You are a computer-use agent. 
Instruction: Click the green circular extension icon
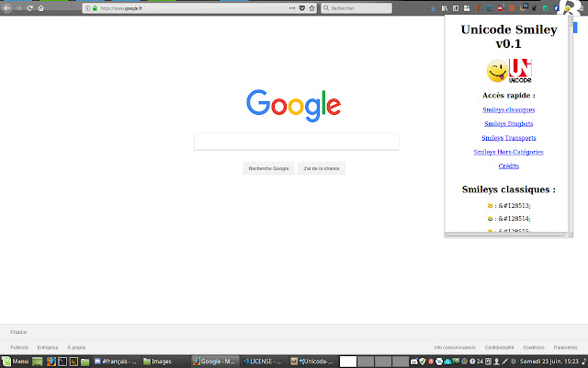pos(546,8)
